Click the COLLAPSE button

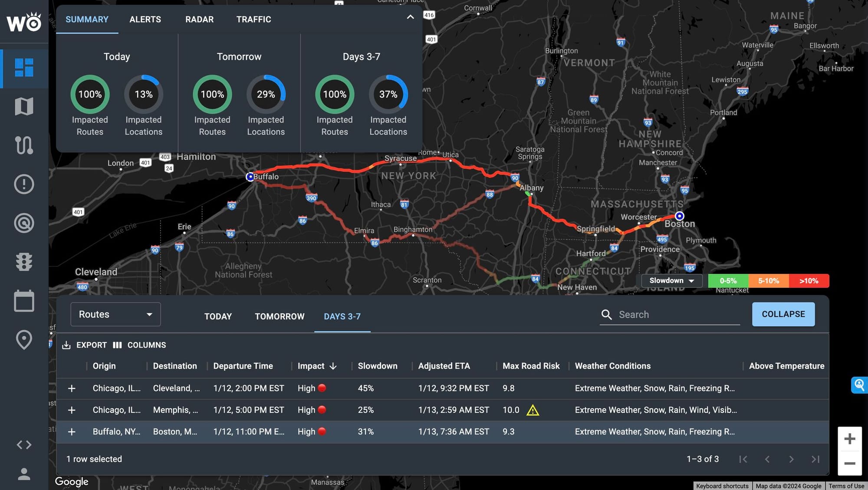tap(783, 314)
